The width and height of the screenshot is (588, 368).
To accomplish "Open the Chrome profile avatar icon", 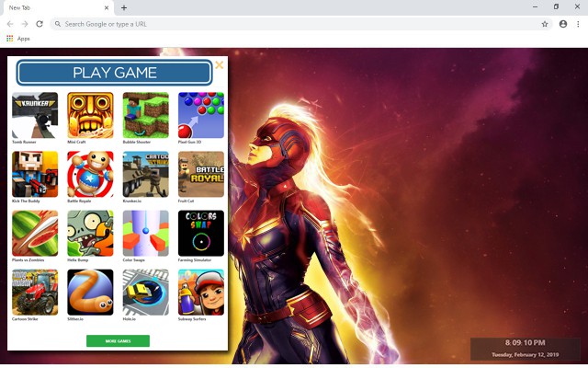I will click(563, 24).
